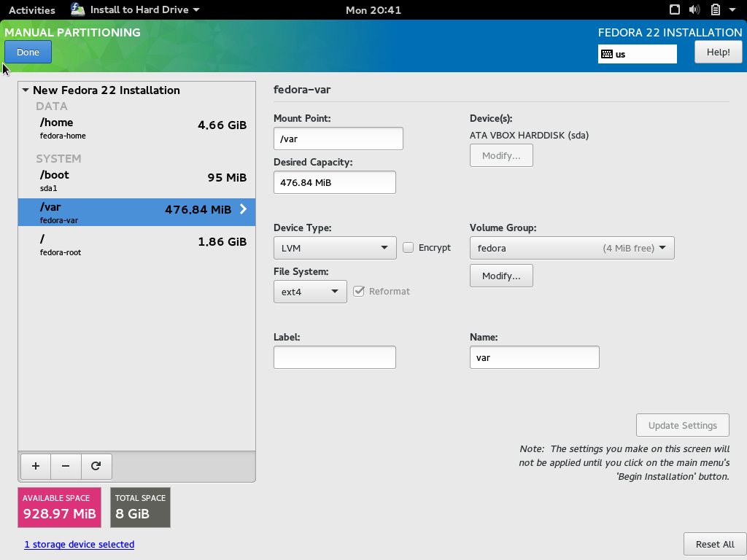
Task: Open the Volume Group fedora dropdown
Action: [572, 248]
